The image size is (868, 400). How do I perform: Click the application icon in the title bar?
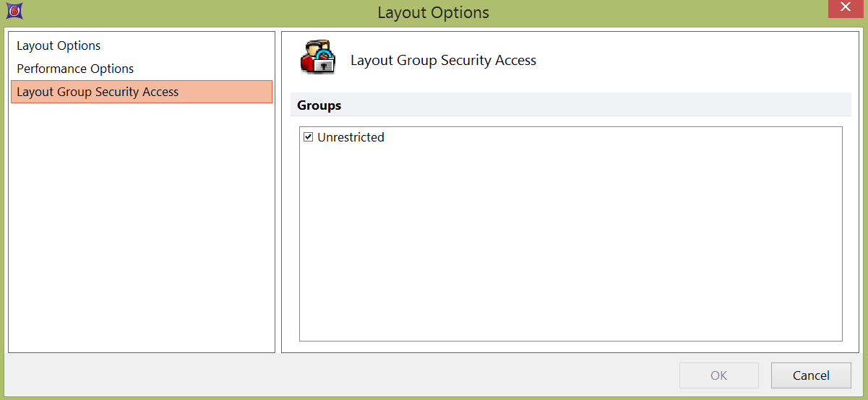point(12,12)
